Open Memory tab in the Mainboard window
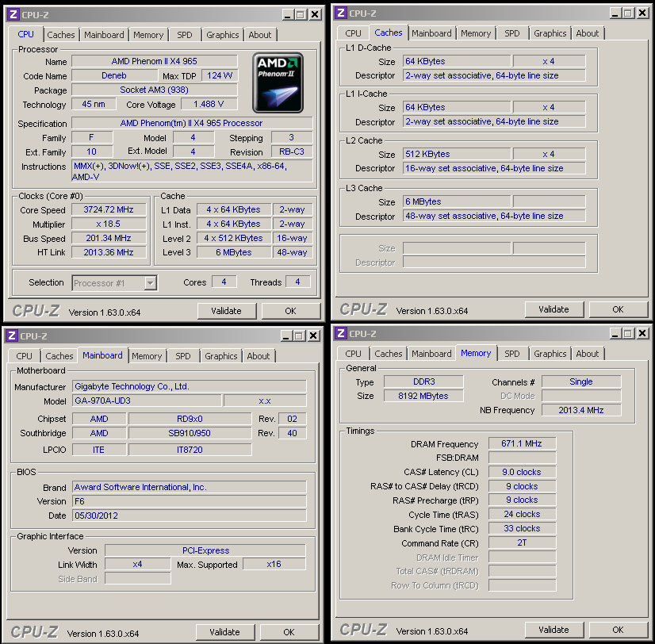 click(x=147, y=356)
